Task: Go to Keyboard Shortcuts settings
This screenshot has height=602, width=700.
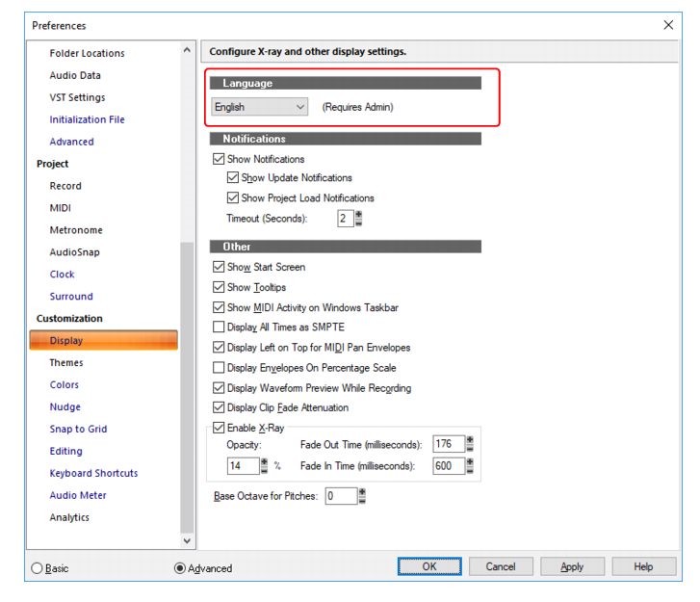Action: pyautogui.click(x=93, y=473)
